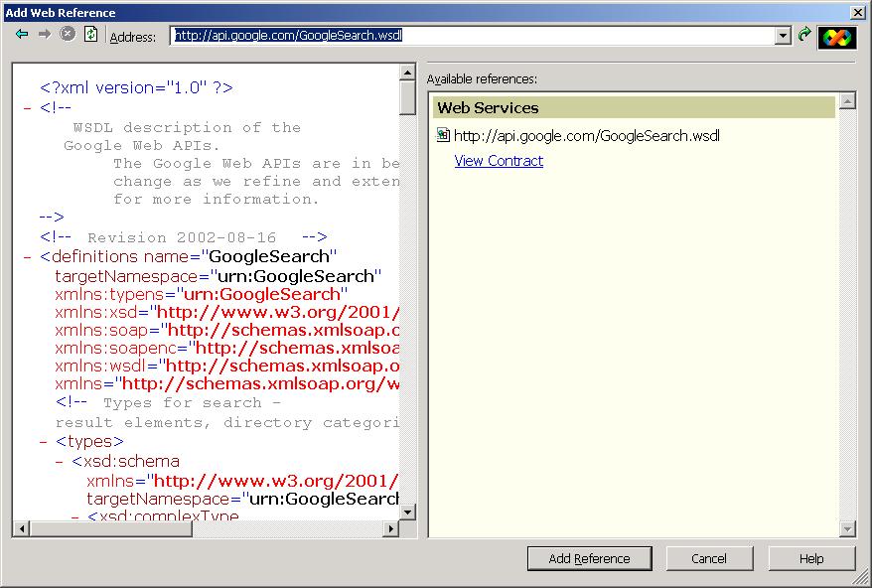Click the WSDL pane's scroll left arrow
This screenshot has width=872, height=588.
[22, 528]
